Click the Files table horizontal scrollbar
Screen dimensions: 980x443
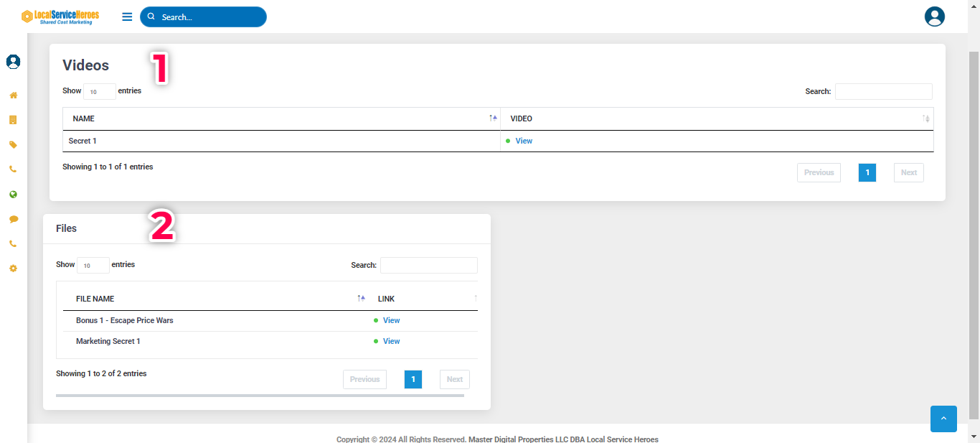click(x=260, y=395)
